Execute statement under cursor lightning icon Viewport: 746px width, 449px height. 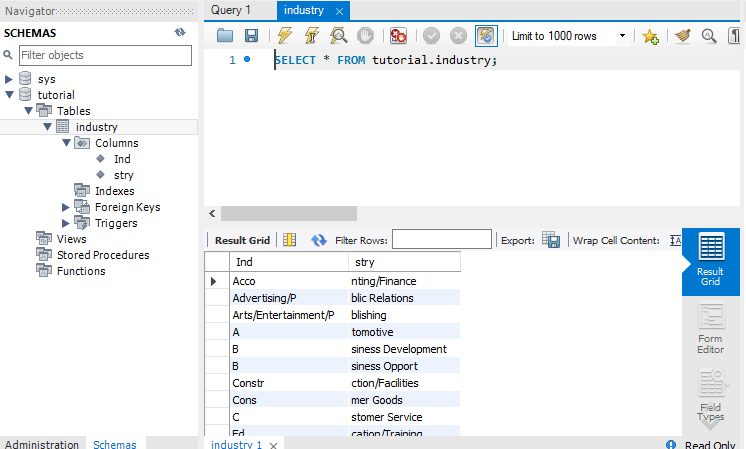(312, 36)
